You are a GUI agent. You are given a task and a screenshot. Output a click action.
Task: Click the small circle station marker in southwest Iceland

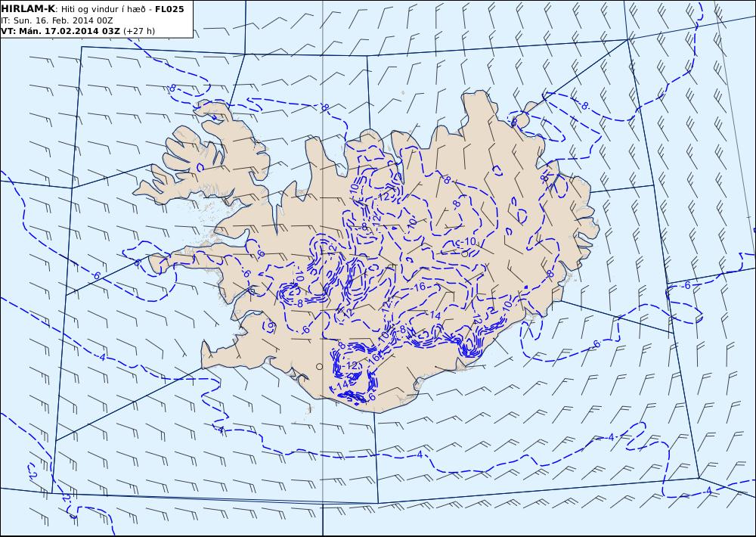coord(319,367)
